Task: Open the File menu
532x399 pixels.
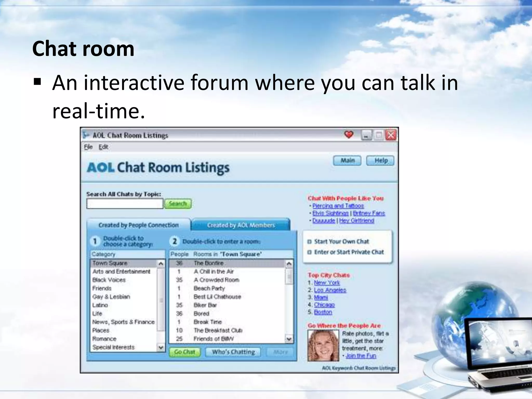Action: pyautogui.click(x=88, y=147)
